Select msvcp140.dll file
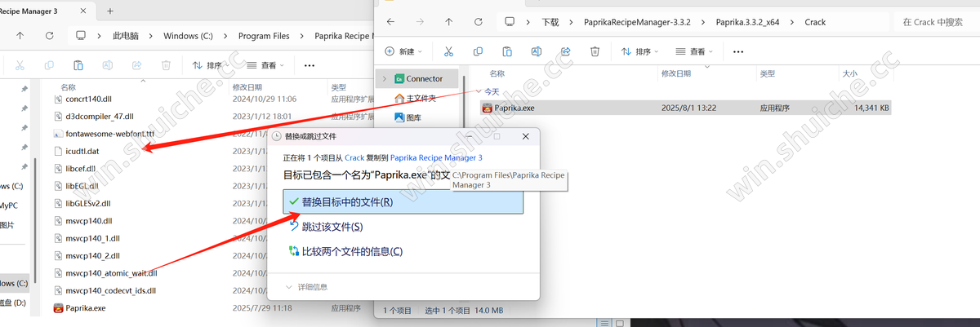980x327 pixels. pos(89,221)
